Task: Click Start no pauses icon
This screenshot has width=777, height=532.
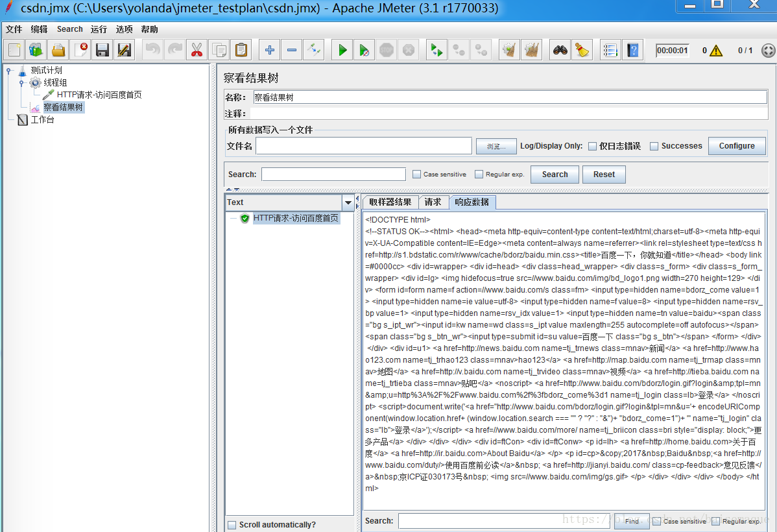Action: point(365,50)
